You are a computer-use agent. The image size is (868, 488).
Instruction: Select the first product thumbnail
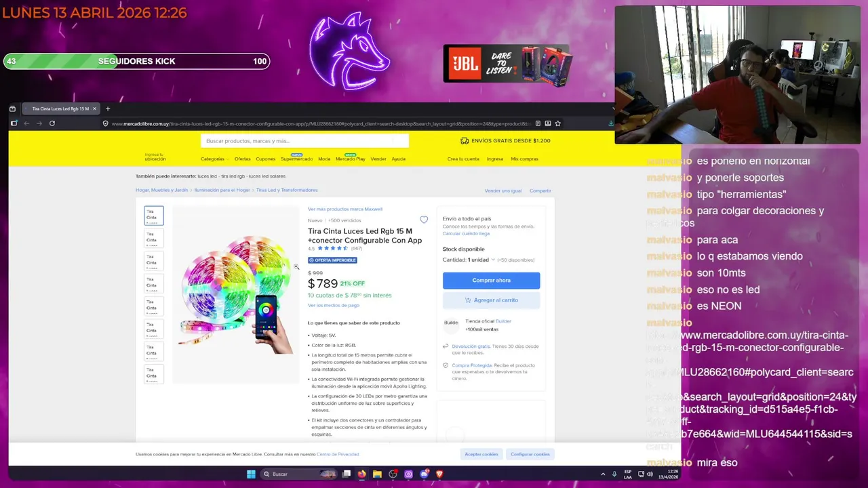point(154,216)
